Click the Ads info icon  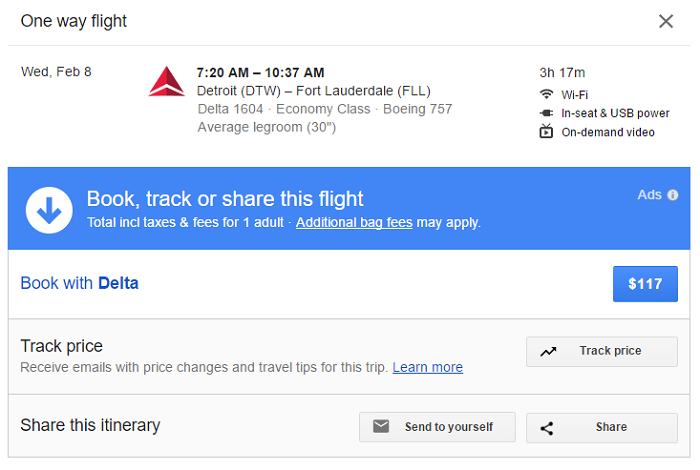coord(673,195)
